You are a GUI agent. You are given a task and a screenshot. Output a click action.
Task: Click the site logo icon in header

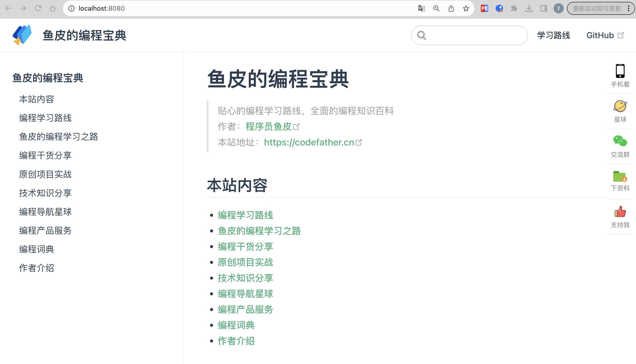[22, 35]
